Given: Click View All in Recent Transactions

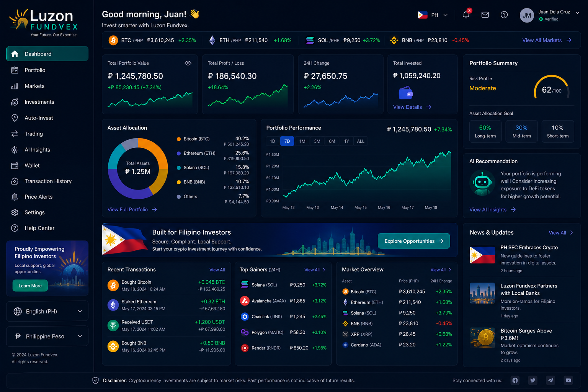Looking at the screenshot, I should [217, 270].
